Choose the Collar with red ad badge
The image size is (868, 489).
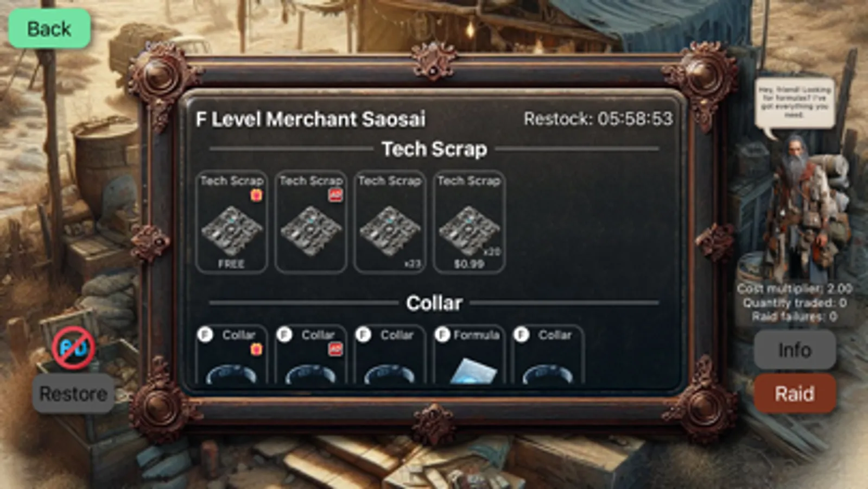pos(311,354)
